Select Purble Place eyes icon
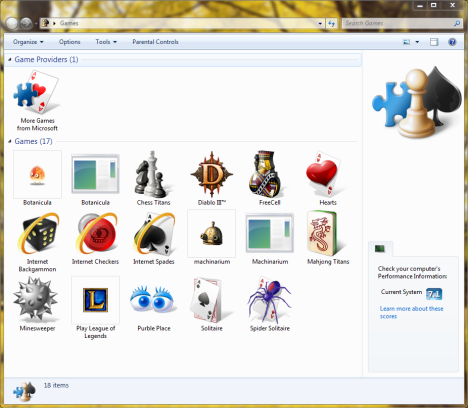Image resolution: width=468 pixels, height=408 pixels. pyautogui.click(x=153, y=299)
